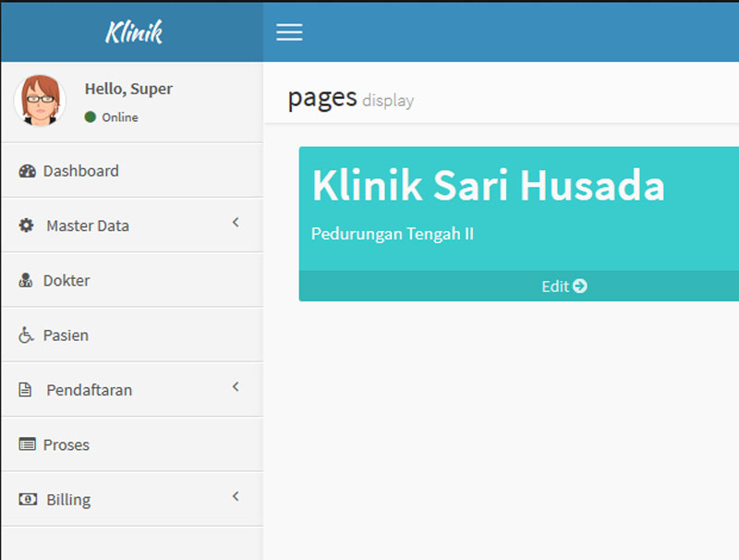The image size is (739, 560).
Task: Click the user avatar picture
Action: (x=40, y=101)
